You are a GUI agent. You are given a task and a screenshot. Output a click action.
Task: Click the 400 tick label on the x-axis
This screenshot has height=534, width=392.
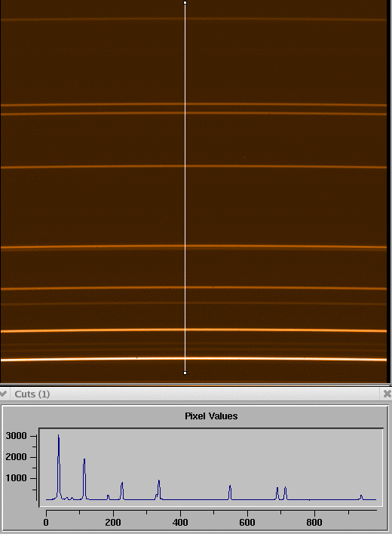coord(180,523)
